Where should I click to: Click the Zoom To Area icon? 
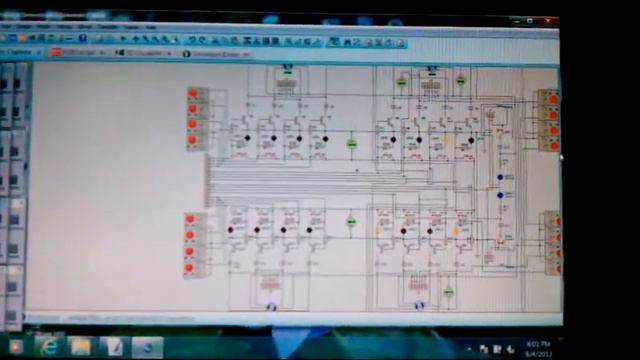coord(175,40)
